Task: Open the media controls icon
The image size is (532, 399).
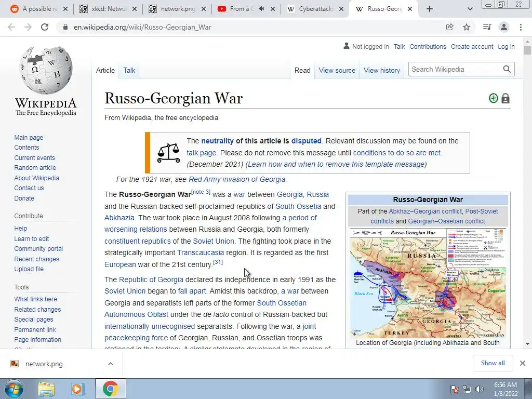Action: [487, 27]
